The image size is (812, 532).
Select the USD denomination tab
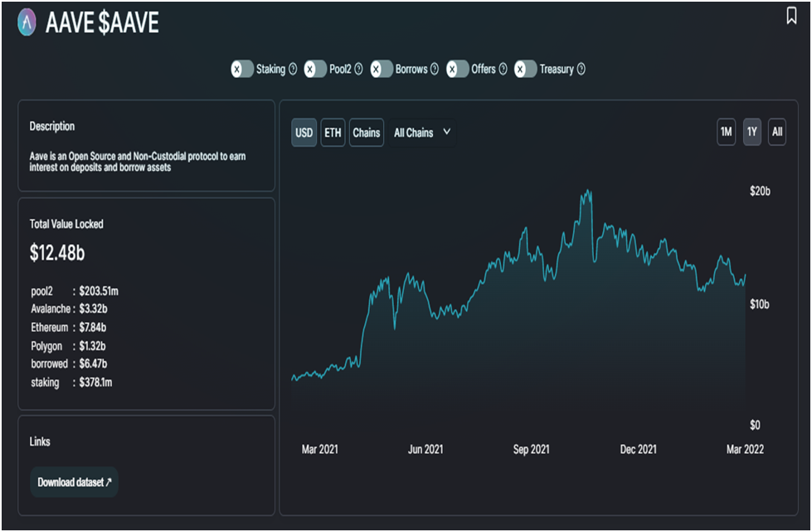pos(304,133)
